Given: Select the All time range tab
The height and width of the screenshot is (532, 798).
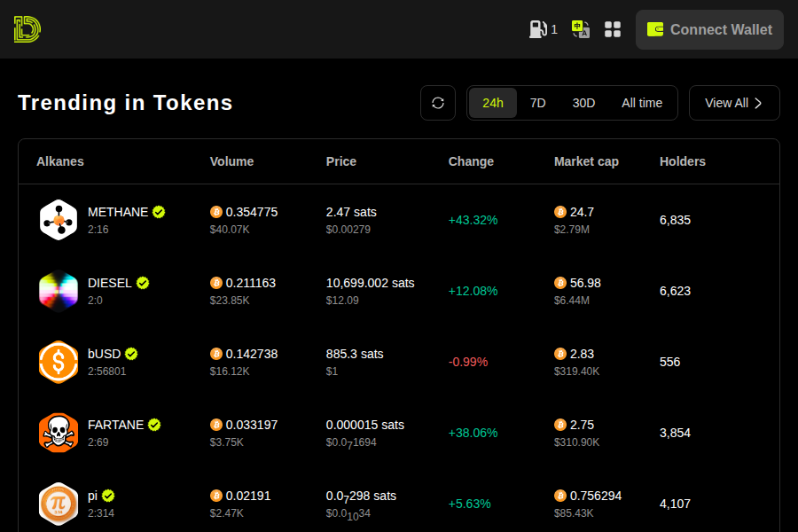Looking at the screenshot, I should 642,103.
